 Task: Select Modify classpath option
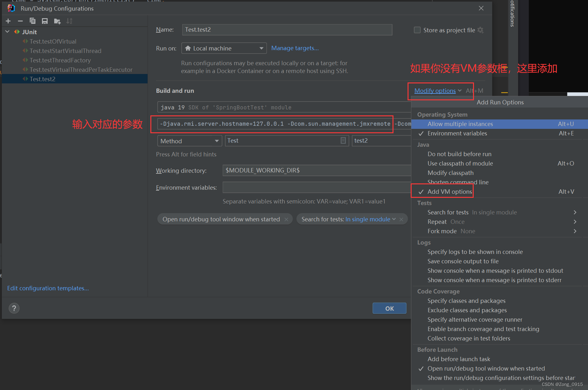coord(499,173)
